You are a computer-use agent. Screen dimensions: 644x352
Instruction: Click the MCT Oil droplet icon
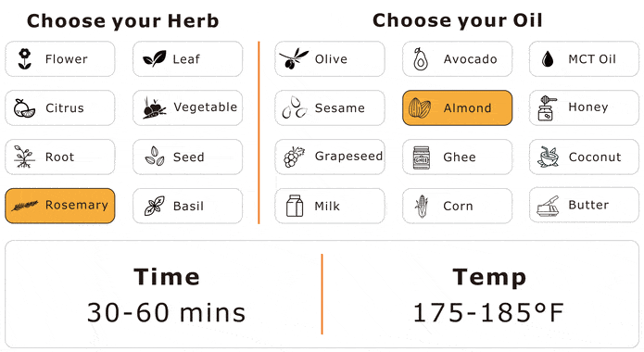coord(547,58)
